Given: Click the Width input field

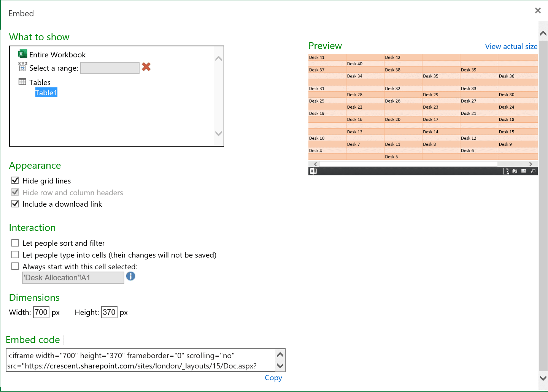Looking at the screenshot, I should (41, 312).
